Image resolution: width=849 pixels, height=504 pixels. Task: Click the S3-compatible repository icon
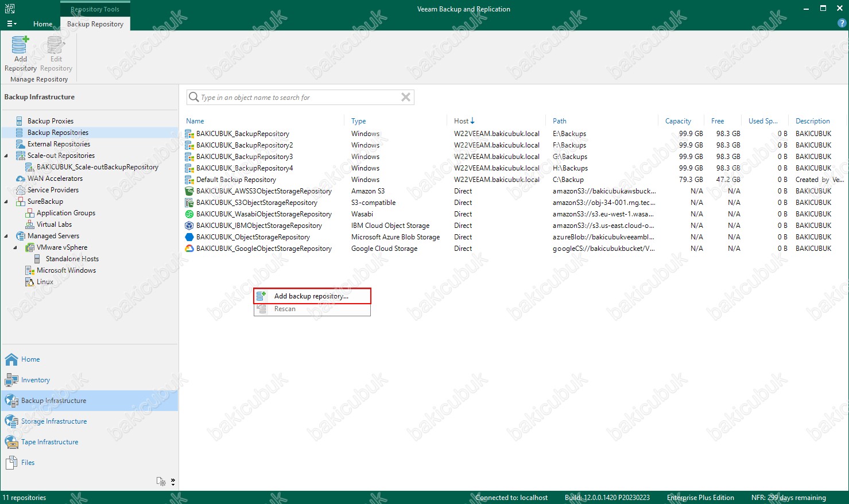click(189, 203)
